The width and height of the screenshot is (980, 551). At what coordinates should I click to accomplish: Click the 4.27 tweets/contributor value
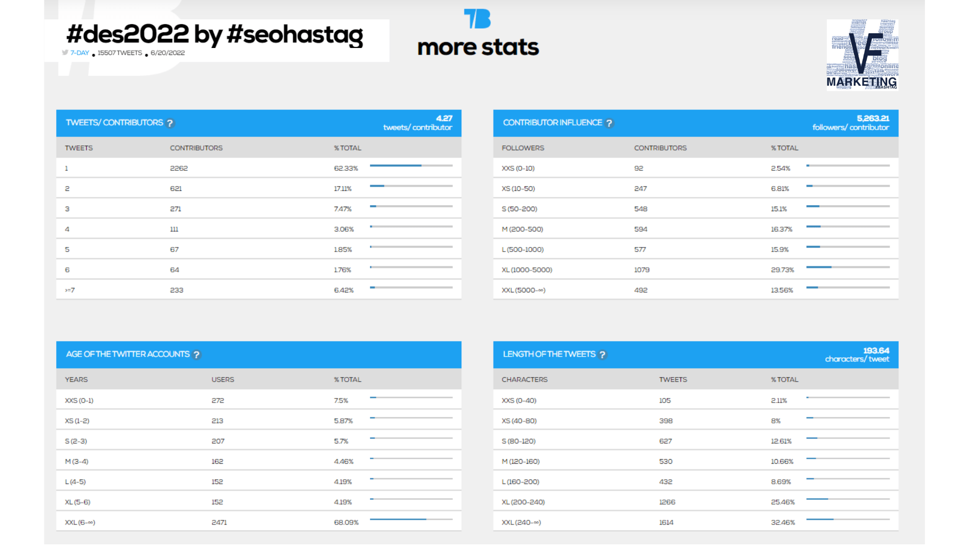pyautogui.click(x=418, y=123)
